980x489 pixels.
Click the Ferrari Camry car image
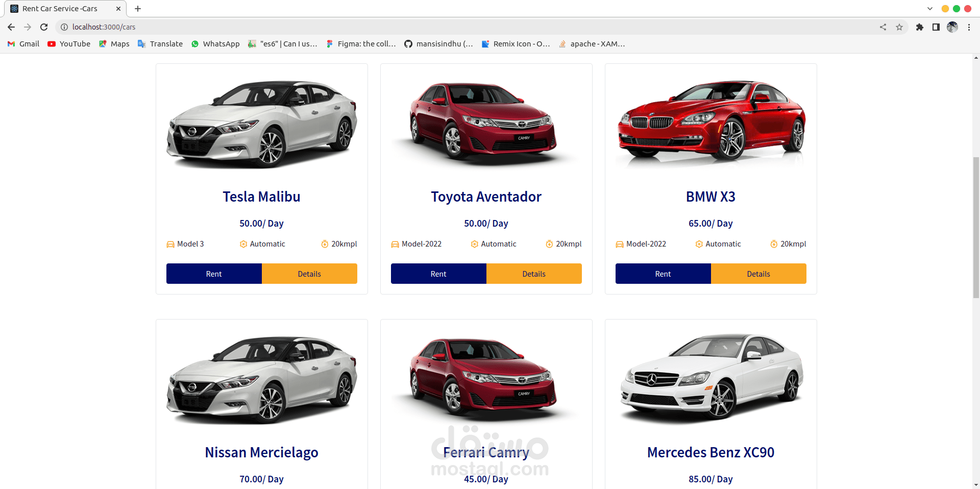(486, 380)
